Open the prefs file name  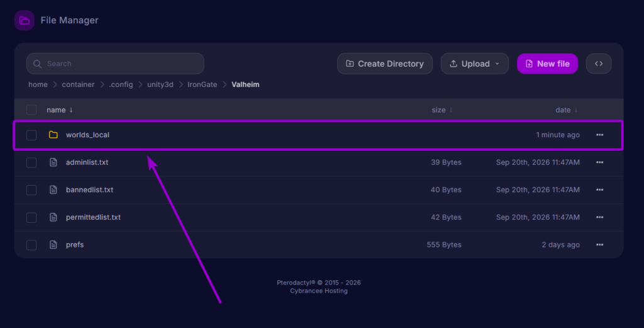pyautogui.click(x=75, y=244)
